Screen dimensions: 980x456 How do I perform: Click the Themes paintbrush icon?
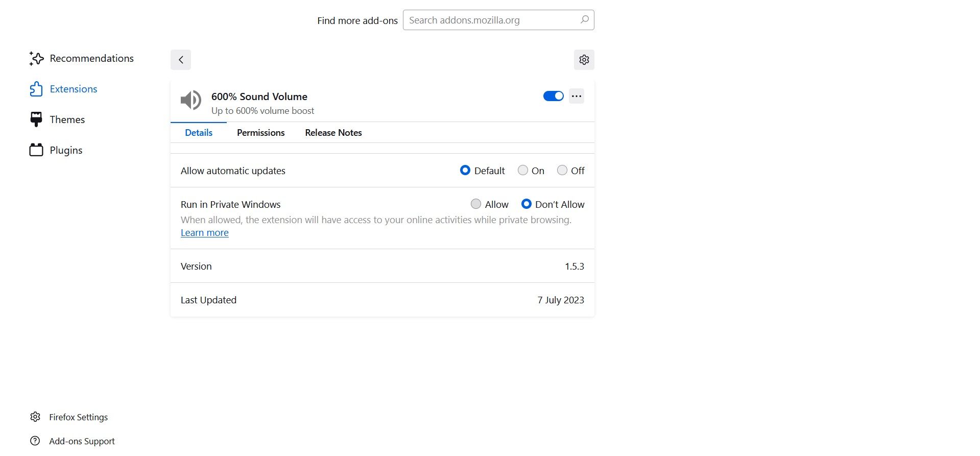pyautogui.click(x=36, y=119)
